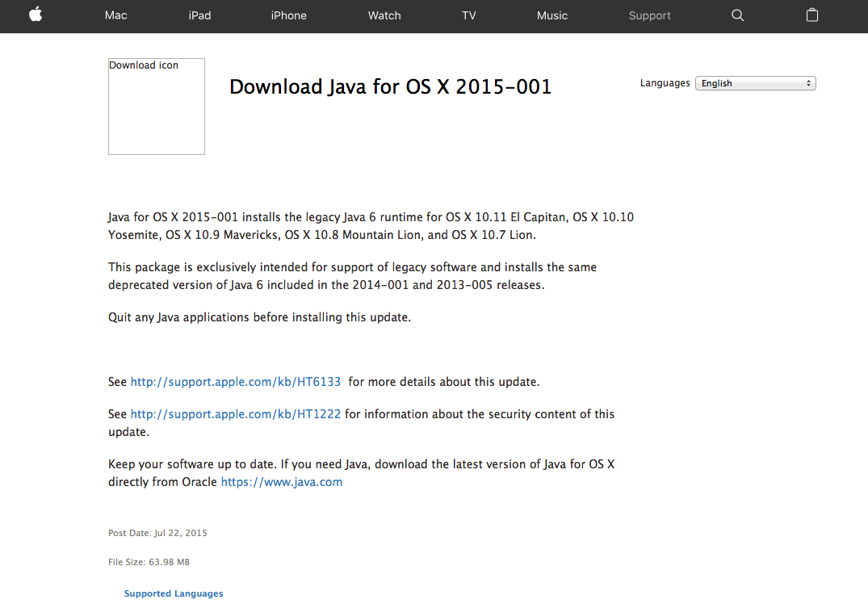Go to the iPhone section
The height and width of the screenshot is (612, 868).
pyautogui.click(x=289, y=15)
